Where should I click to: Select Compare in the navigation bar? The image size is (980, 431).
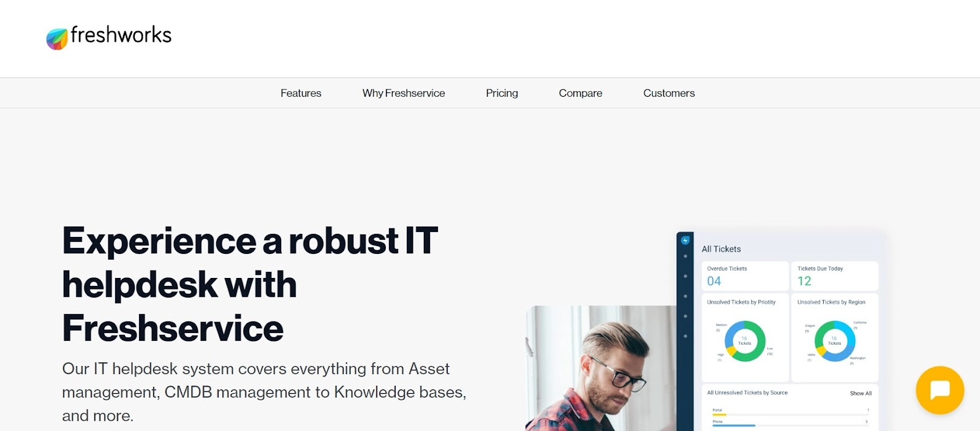[x=580, y=93]
